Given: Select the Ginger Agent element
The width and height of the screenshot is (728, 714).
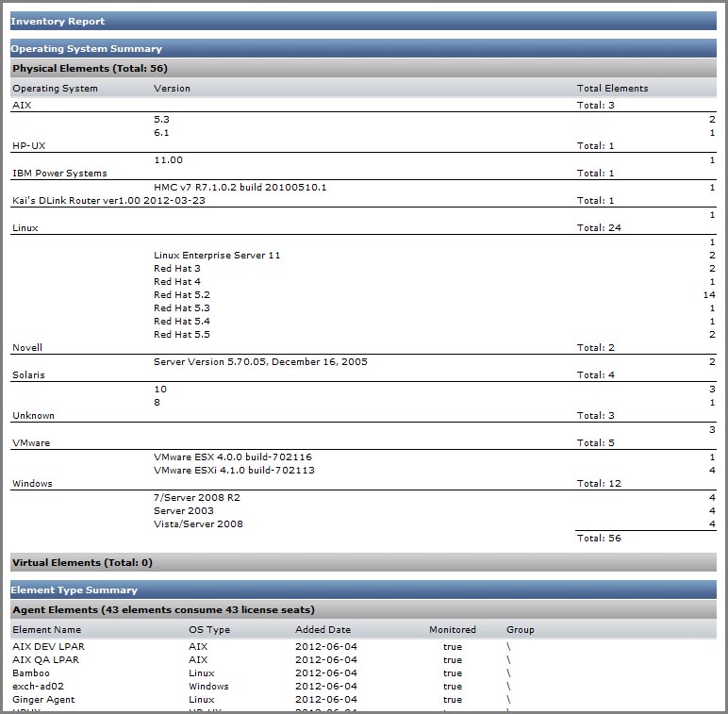Looking at the screenshot, I should point(43,700).
